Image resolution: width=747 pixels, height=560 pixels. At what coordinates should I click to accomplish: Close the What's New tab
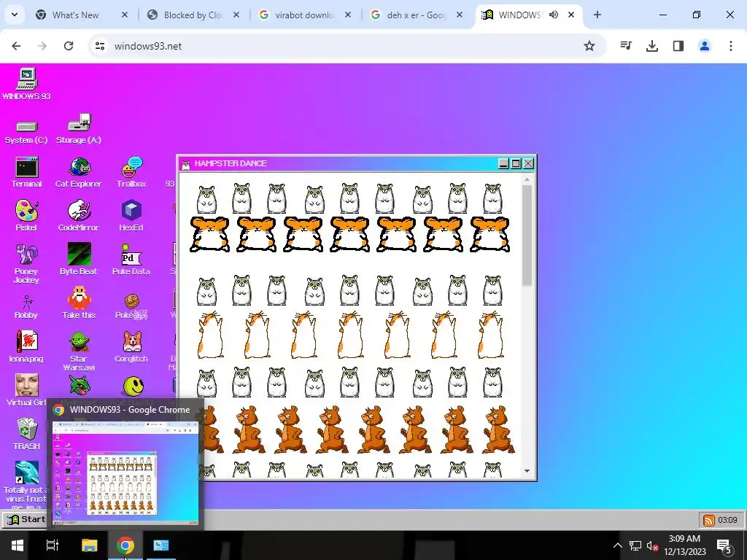[124, 15]
